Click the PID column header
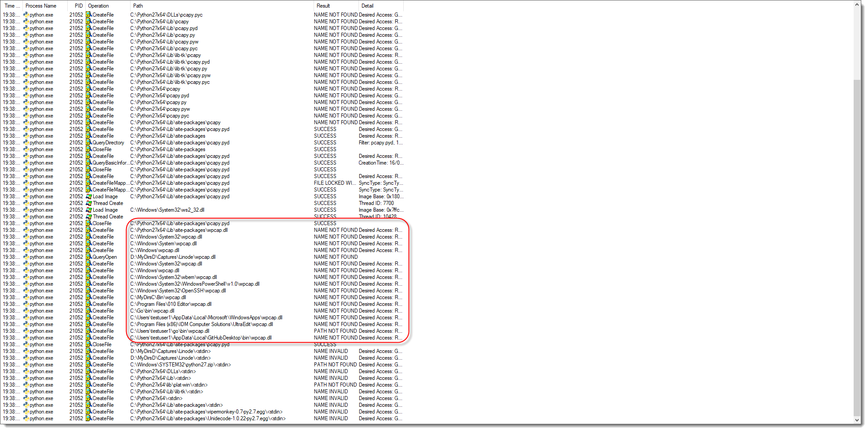 78,6
